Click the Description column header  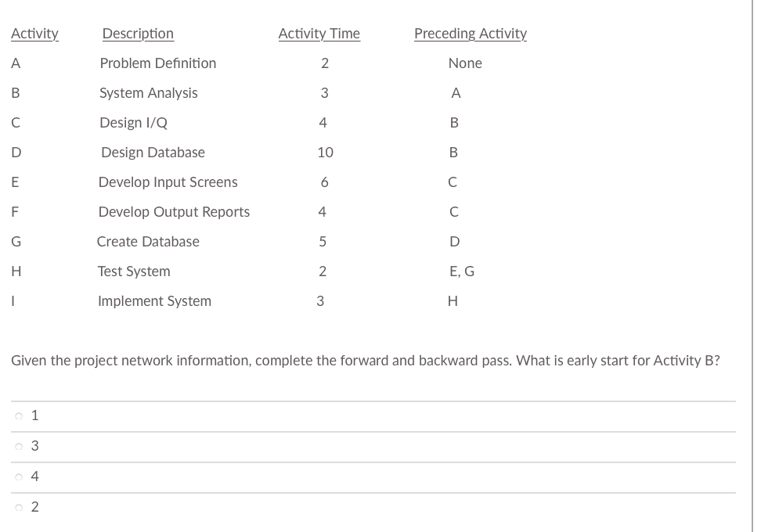coord(138,34)
